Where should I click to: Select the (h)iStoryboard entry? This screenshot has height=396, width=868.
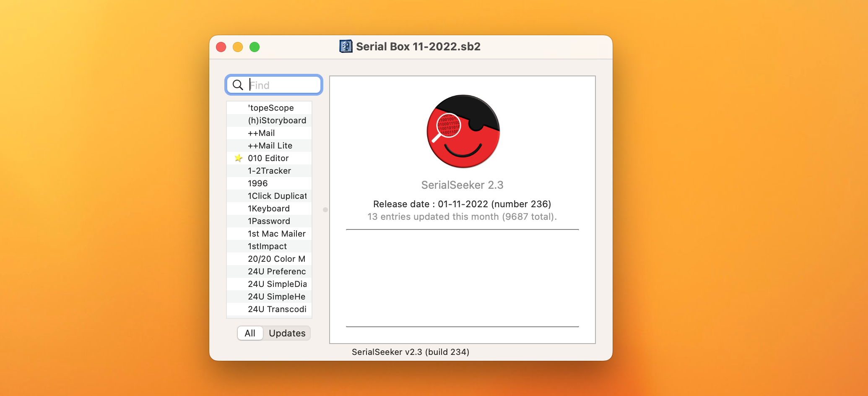click(269, 120)
